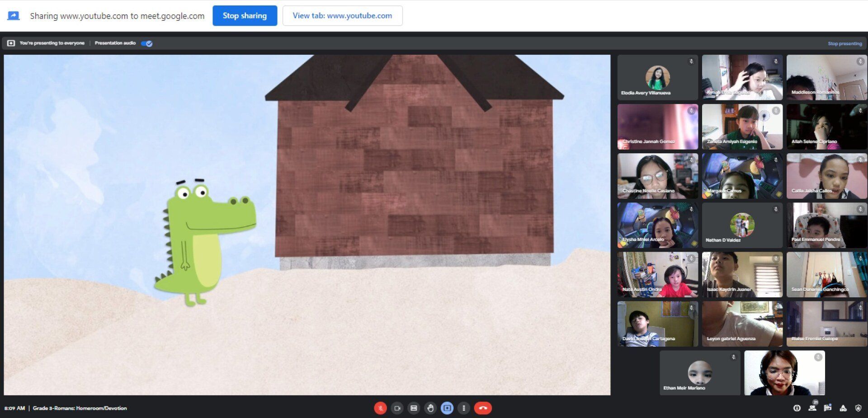Select Nathan D Valdez's tile
The height and width of the screenshot is (418, 868).
pos(742,225)
